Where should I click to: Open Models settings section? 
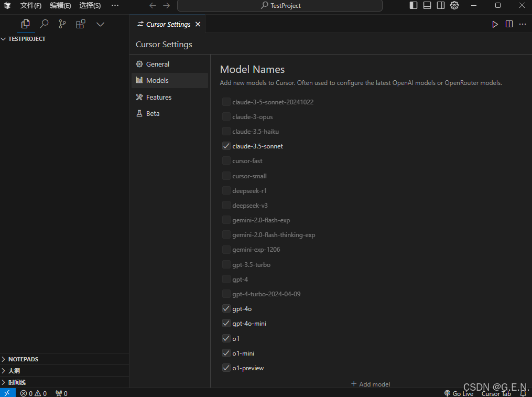pyautogui.click(x=170, y=80)
